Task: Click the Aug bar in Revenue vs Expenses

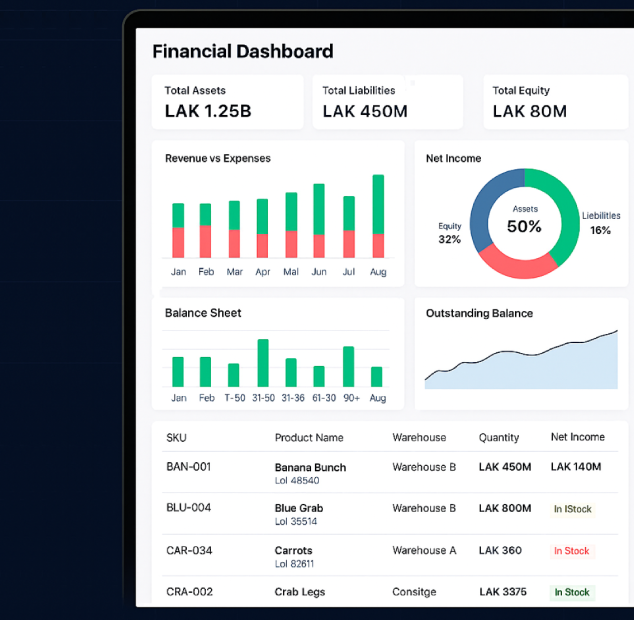Action: coord(378,216)
